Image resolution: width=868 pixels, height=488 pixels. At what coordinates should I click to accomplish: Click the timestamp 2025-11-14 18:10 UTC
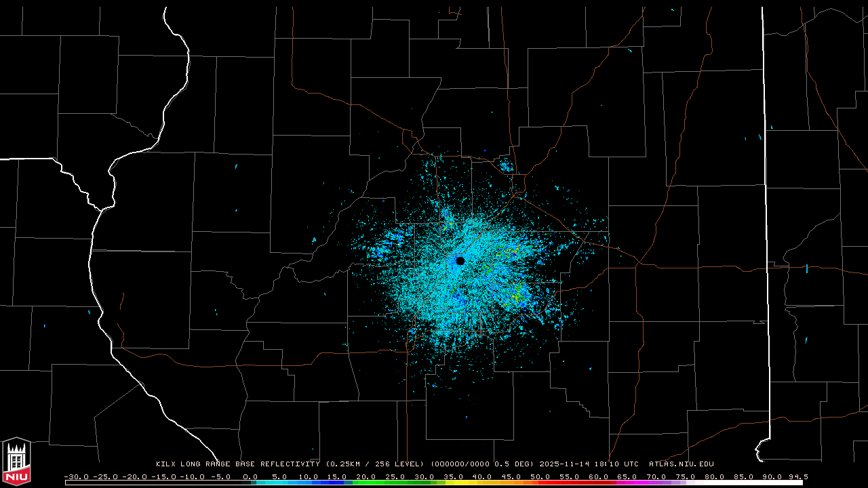[x=589, y=464]
